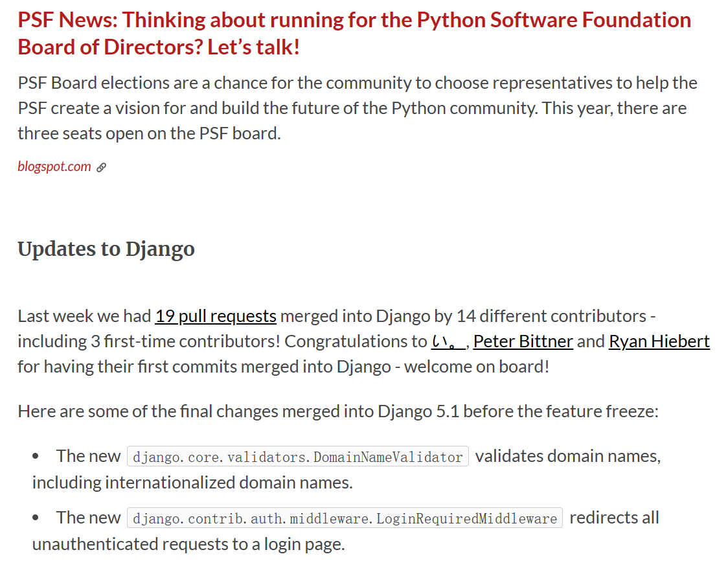Image resolution: width=728 pixels, height=563 pixels.
Task: Open Ryan Hiebert's contributor link
Action: coord(659,341)
